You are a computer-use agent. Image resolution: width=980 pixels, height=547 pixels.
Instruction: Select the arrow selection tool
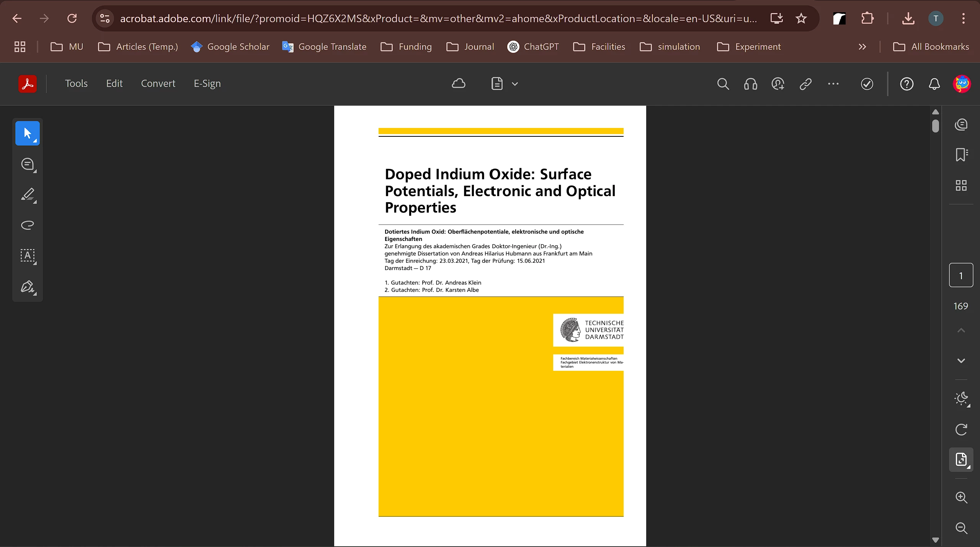click(27, 133)
